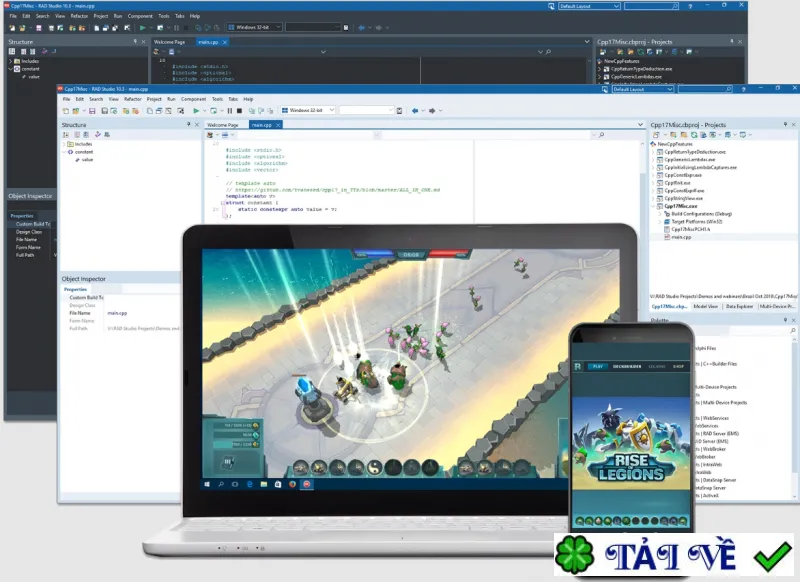Click Edge browser icon on laptop taskbar

click(x=249, y=484)
